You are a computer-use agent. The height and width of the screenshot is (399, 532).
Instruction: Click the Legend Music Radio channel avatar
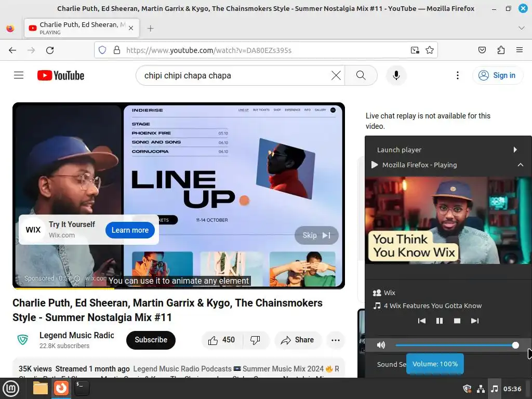click(23, 340)
